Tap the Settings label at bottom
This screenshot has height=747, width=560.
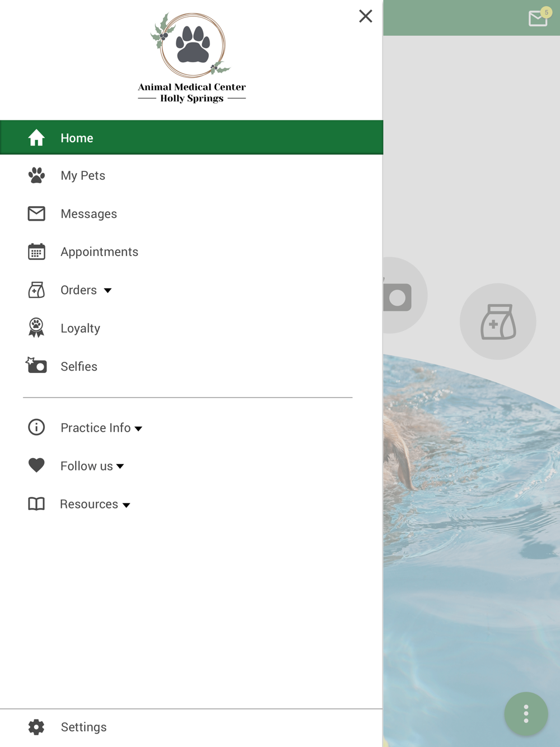coord(83,727)
